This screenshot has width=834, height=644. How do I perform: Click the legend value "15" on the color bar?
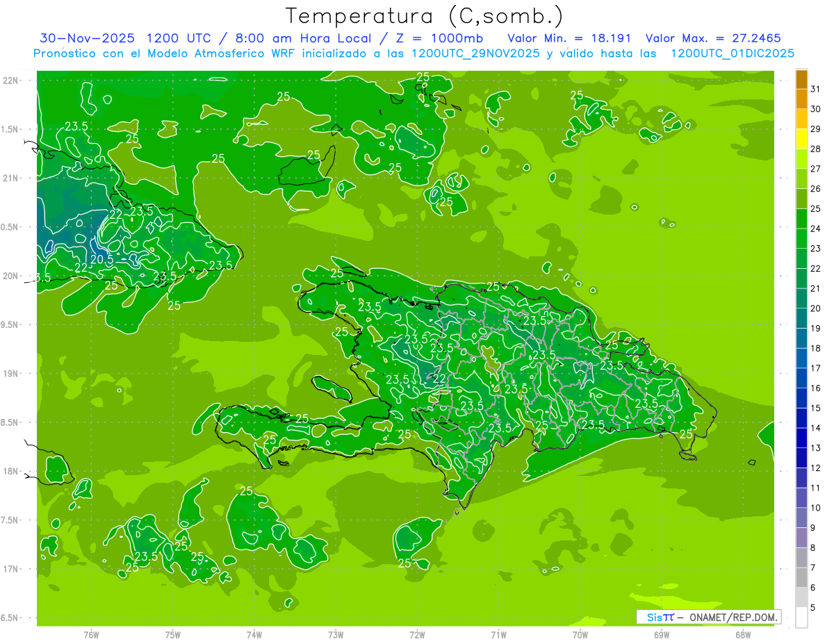click(816, 408)
